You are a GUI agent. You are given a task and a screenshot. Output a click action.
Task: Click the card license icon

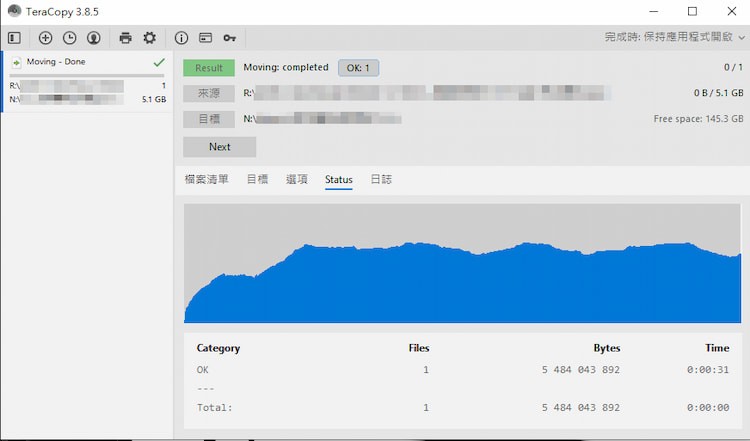point(206,38)
